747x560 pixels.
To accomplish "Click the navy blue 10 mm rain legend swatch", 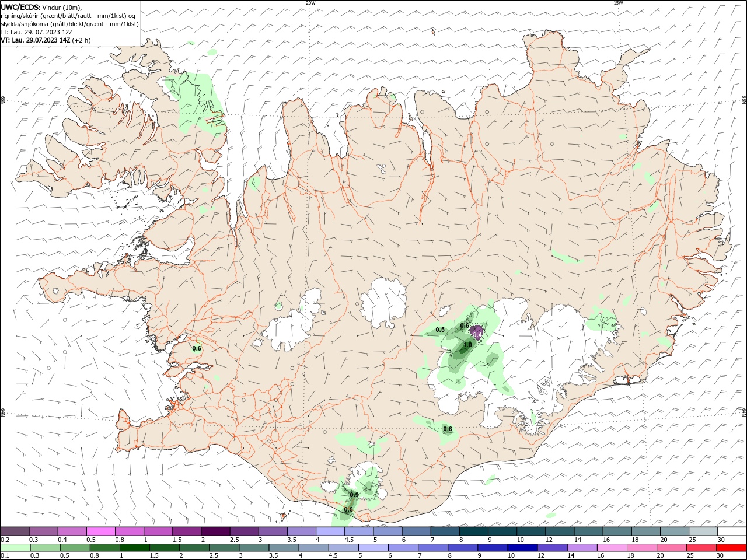I will pyautogui.click(x=522, y=548).
